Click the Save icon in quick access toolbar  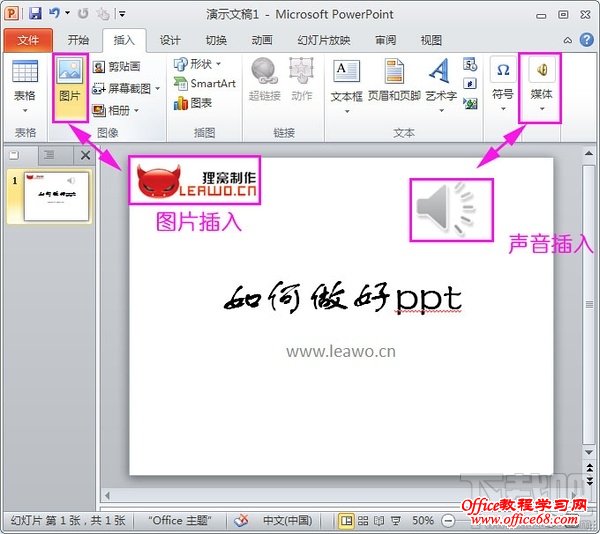coord(35,15)
